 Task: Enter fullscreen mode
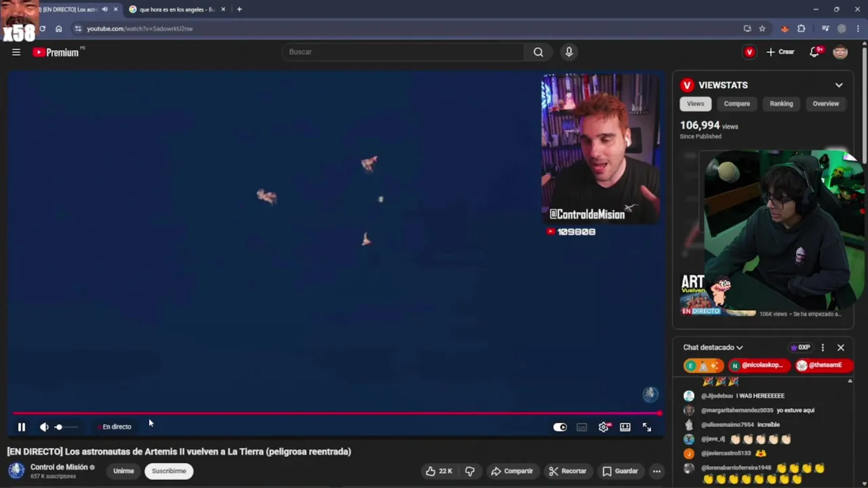tap(647, 427)
